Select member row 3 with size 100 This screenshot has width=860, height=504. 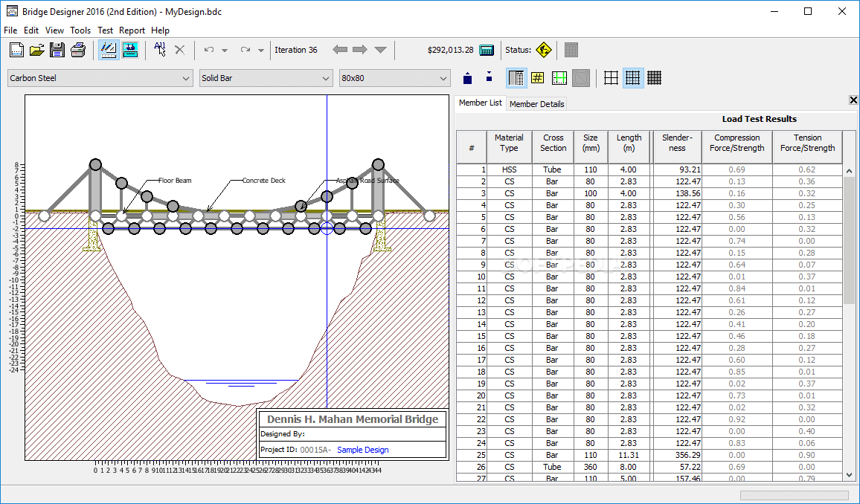[649, 193]
